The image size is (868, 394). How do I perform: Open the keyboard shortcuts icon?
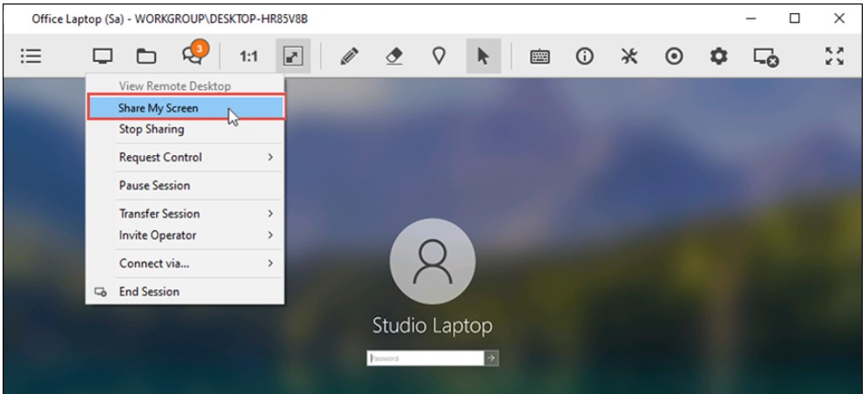click(x=540, y=57)
